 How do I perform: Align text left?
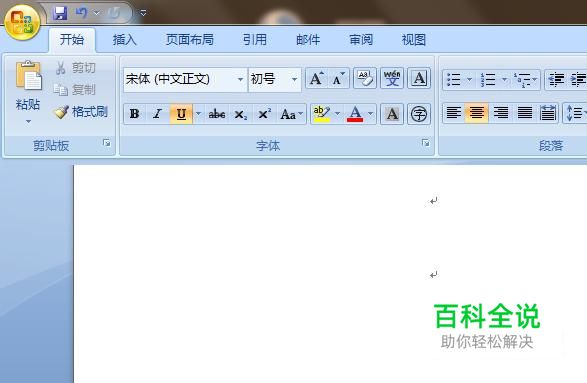pyautogui.click(x=454, y=113)
